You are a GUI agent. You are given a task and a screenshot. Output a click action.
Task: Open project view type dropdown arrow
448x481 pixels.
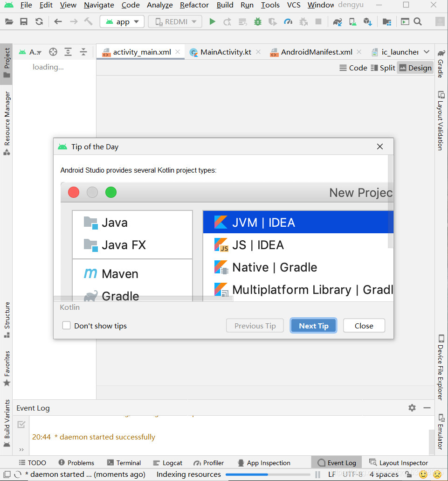tap(39, 53)
